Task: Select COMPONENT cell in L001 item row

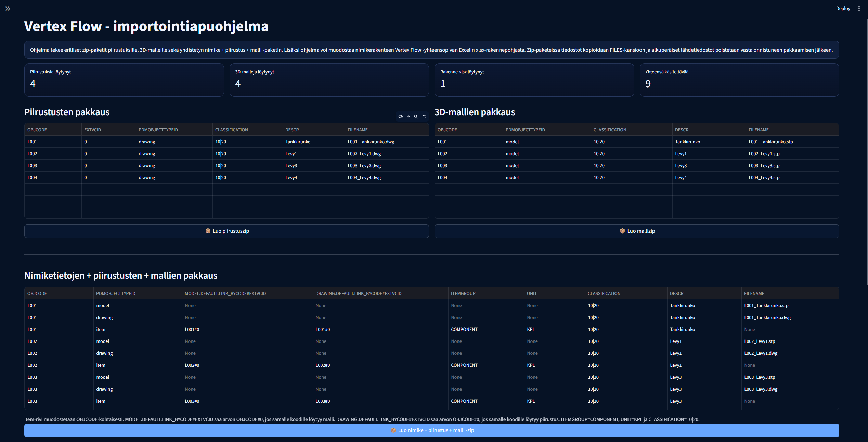Action: pyautogui.click(x=464, y=330)
